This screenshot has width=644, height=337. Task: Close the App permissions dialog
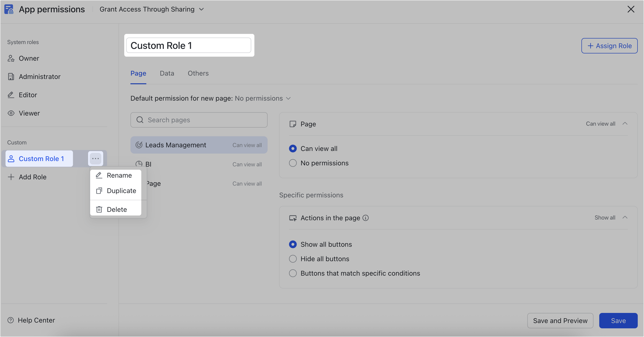tap(631, 9)
